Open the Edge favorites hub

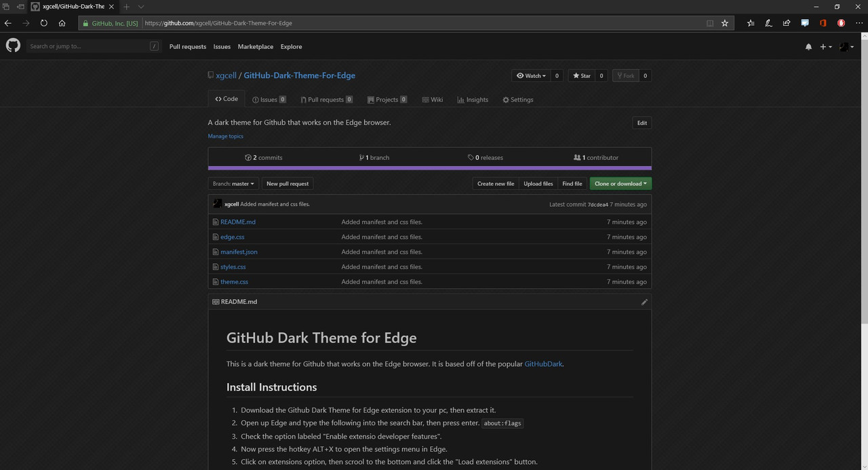(751, 23)
